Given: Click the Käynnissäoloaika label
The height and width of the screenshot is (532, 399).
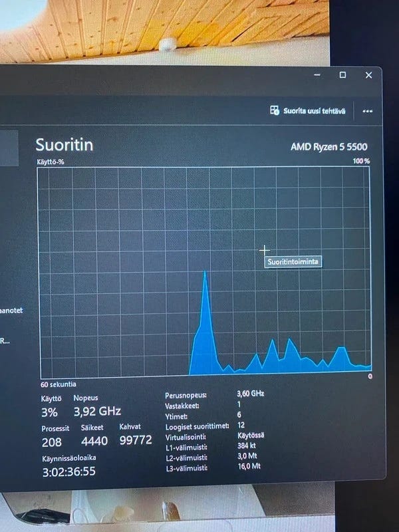Looking at the screenshot, I should pyautogui.click(x=69, y=458).
